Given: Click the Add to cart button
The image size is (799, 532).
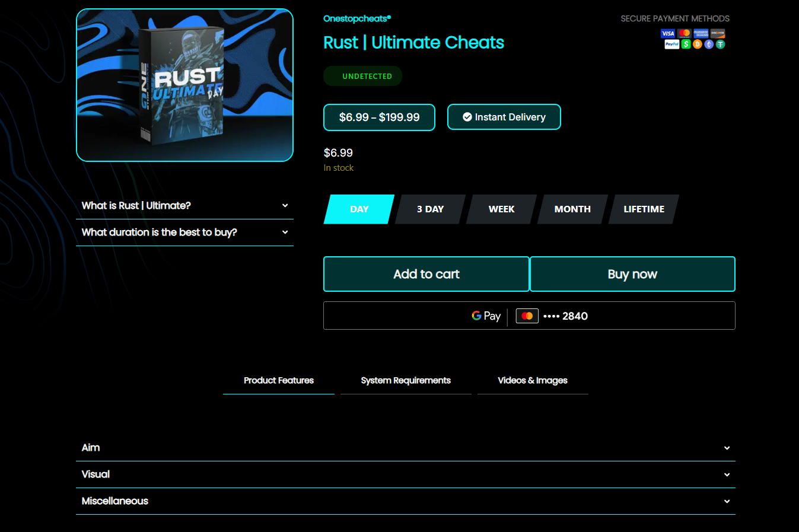Looking at the screenshot, I should pos(426,274).
